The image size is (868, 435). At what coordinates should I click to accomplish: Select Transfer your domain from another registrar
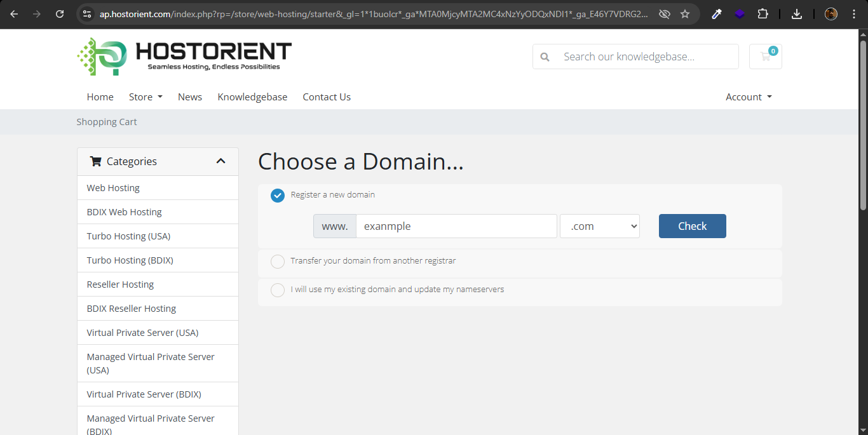click(x=278, y=262)
